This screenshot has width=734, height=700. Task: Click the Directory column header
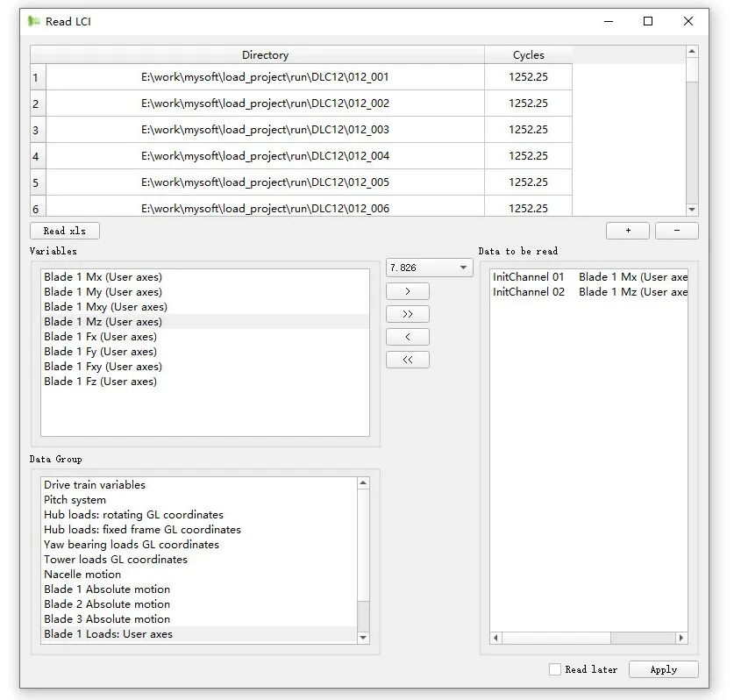click(265, 54)
